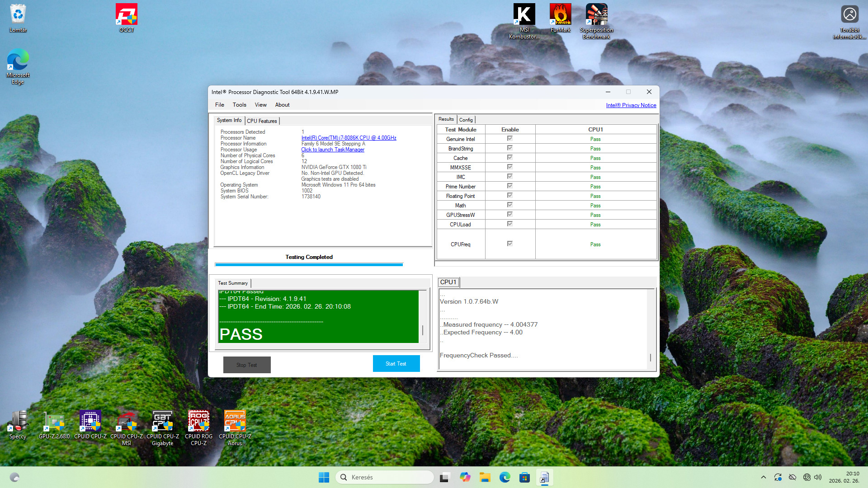Open the Tools menu
The height and width of the screenshot is (488, 868).
tap(239, 105)
